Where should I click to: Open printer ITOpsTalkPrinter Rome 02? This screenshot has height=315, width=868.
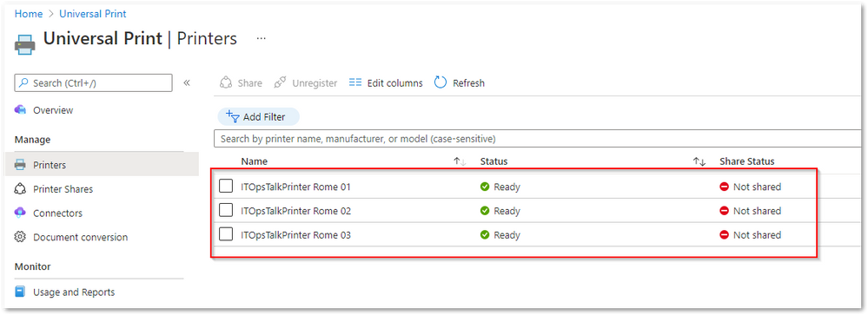coord(296,211)
